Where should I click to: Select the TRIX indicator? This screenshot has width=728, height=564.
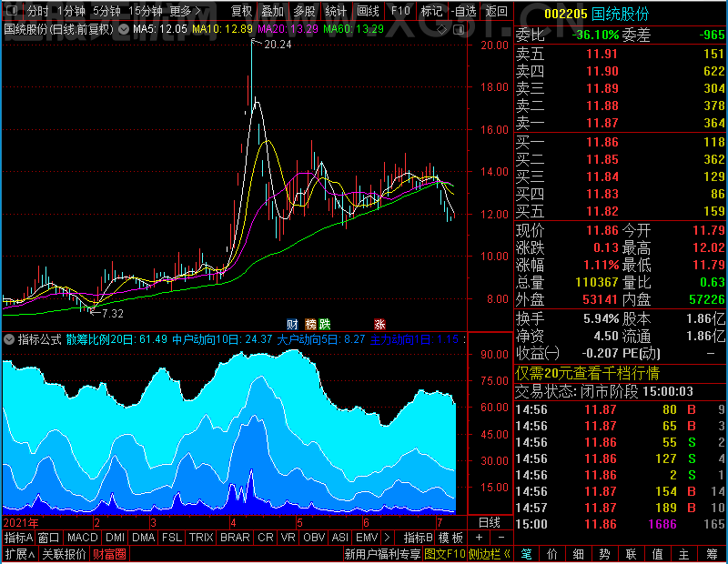coord(201,538)
